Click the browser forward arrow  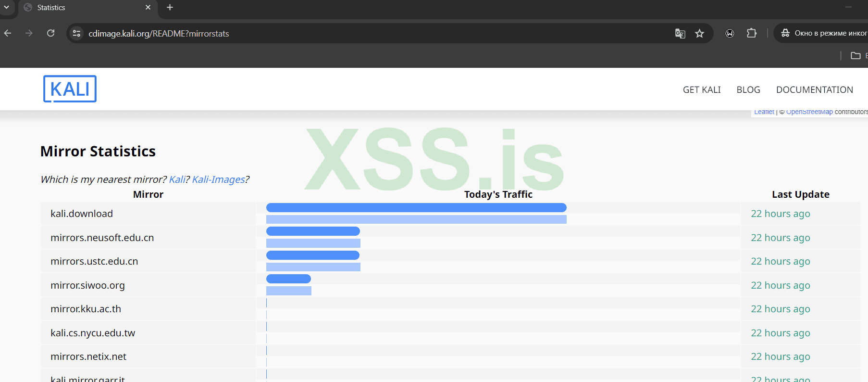(x=29, y=33)
